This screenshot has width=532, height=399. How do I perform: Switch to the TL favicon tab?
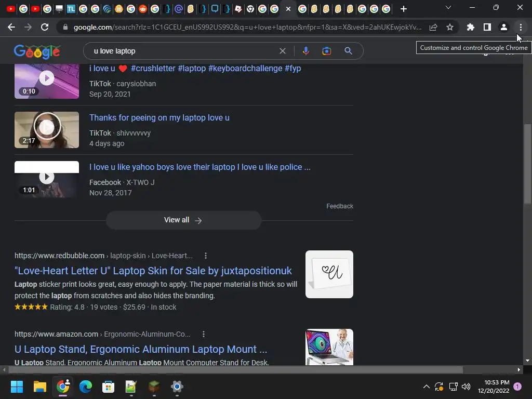(x=71, y=9)
